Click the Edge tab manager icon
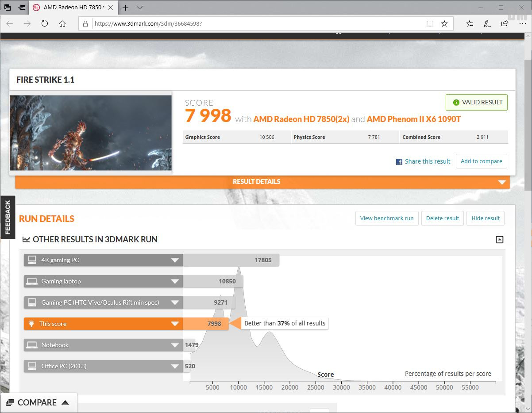This screenshot has height=413, width=532. (8, 8)
